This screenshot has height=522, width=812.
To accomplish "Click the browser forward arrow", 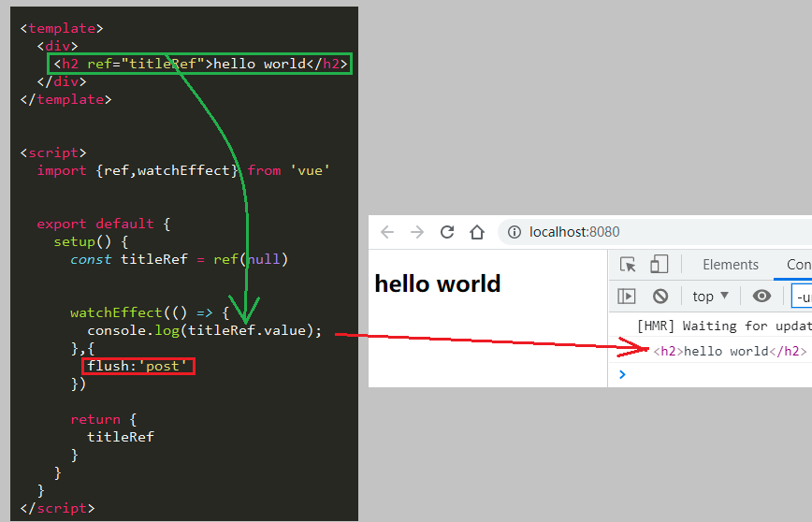I will pyautogui.click(x=417, y=232).
